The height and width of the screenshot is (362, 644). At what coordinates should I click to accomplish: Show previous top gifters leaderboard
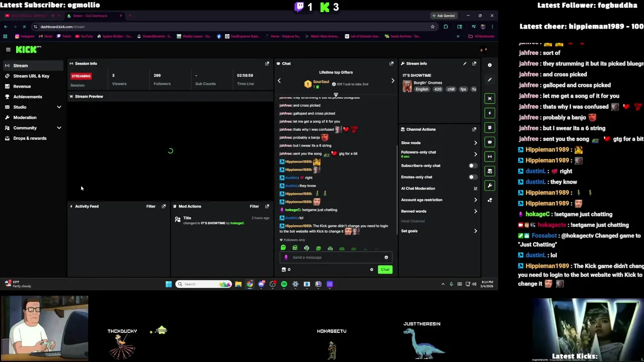[279, 80]
